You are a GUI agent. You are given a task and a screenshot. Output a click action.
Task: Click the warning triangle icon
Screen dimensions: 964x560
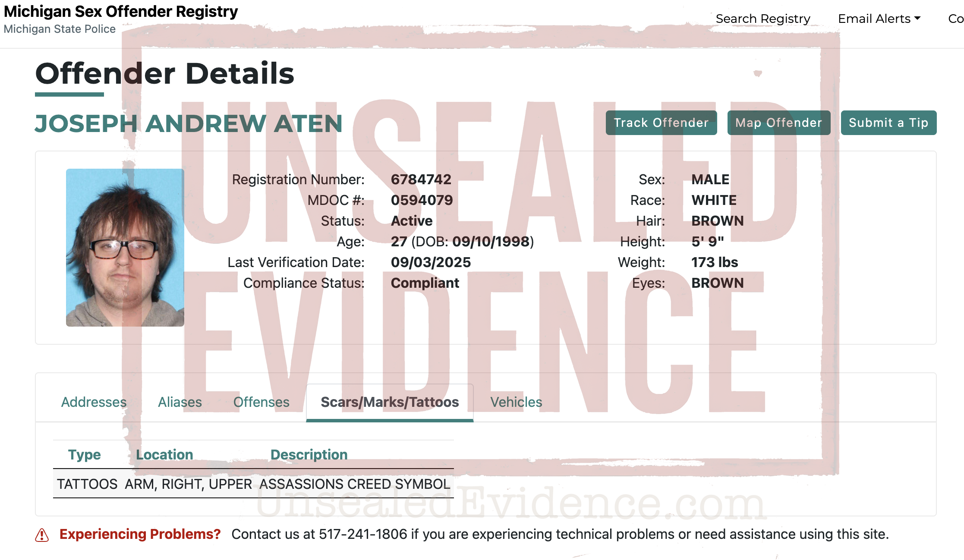(42, 535)
